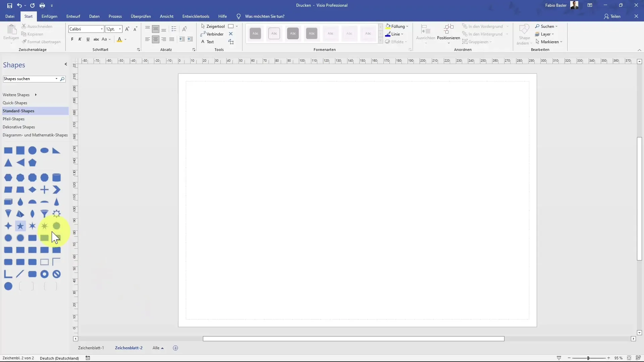Pick the no-symbol shape in stencil
Viewport: 644px width, 362px height.
(x=57, y=274)
